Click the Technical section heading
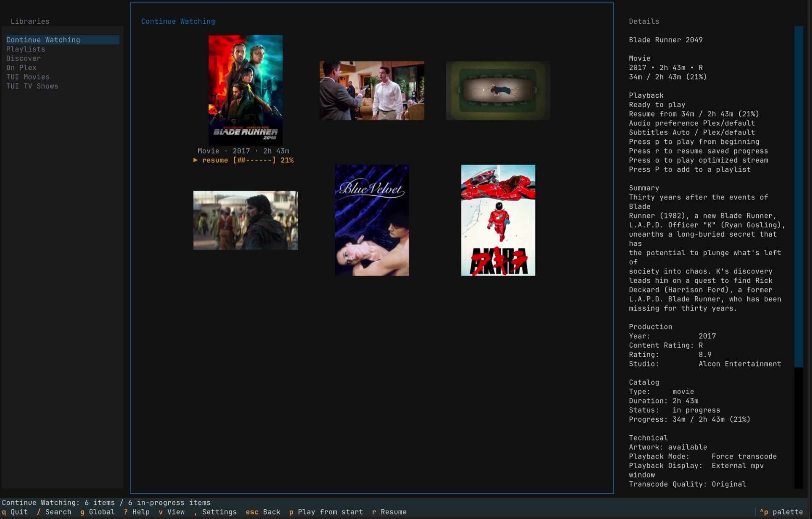Viewport: 812px width, 519px height. pos(648,438)
